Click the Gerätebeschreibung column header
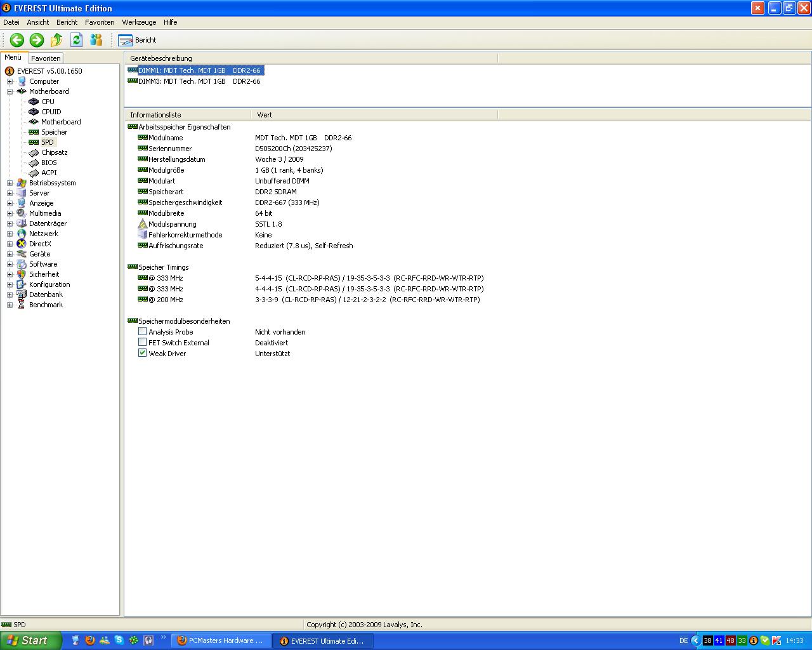Viewport: 812px width, 650px height. click(311, 58)
